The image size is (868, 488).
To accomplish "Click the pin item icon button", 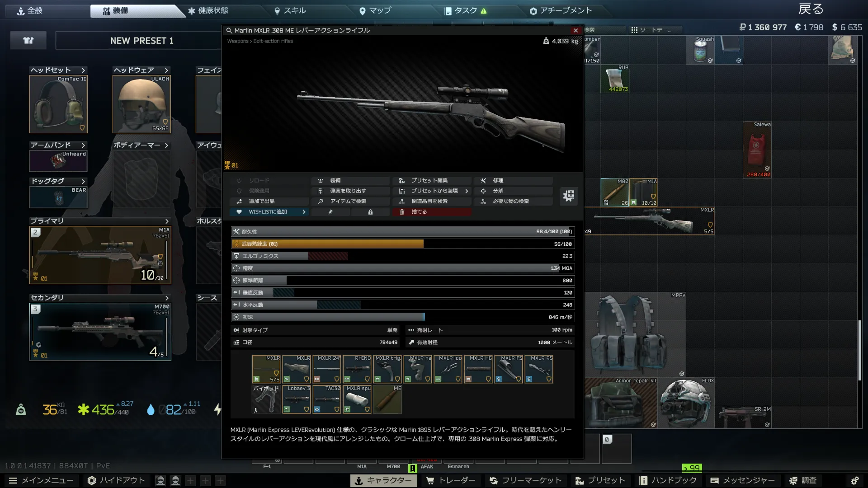I will coord(330,212).
